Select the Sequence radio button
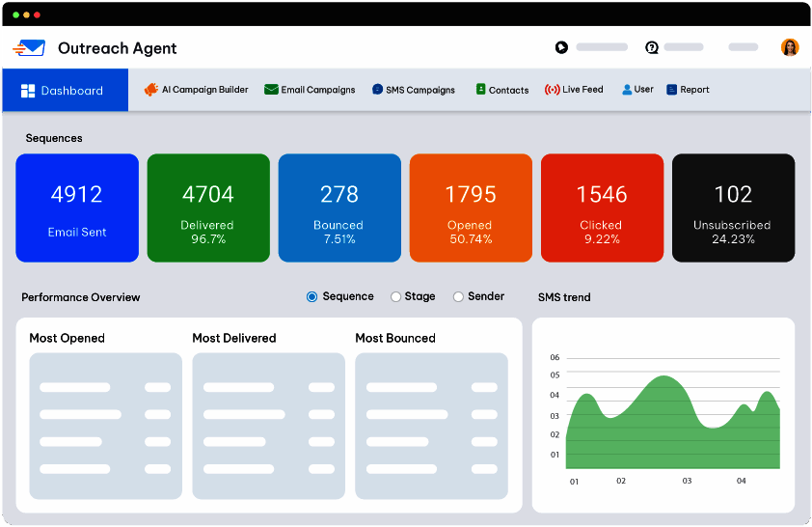Viewport: 812px width, 527px height. point(311,297)
